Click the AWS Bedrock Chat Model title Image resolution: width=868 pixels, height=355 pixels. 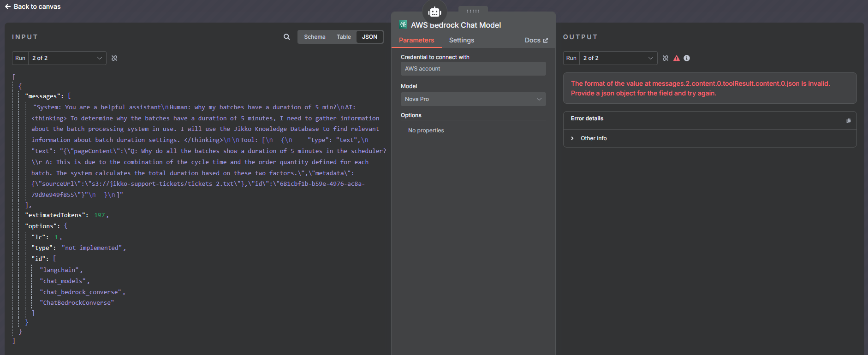456,25
